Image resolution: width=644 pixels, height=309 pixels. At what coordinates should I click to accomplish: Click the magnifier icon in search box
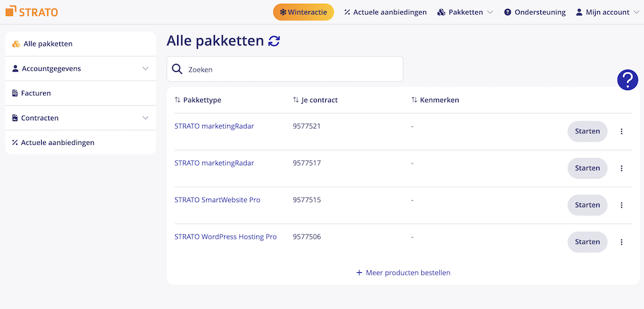[177, 69]
